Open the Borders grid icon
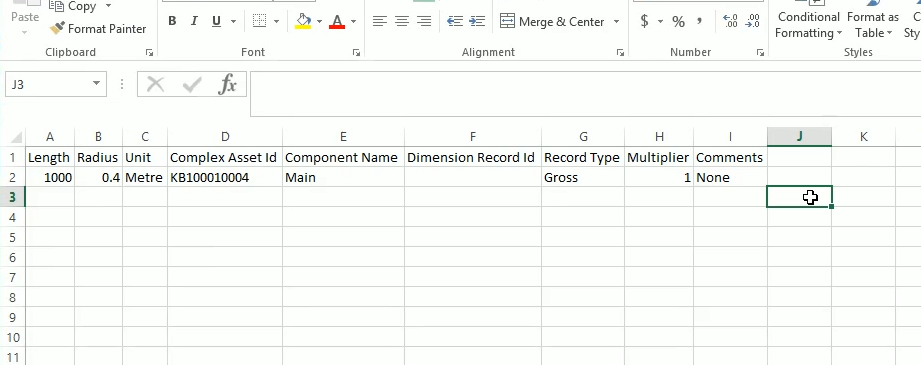This screenshot has width=921, height=365. (260, 22)
